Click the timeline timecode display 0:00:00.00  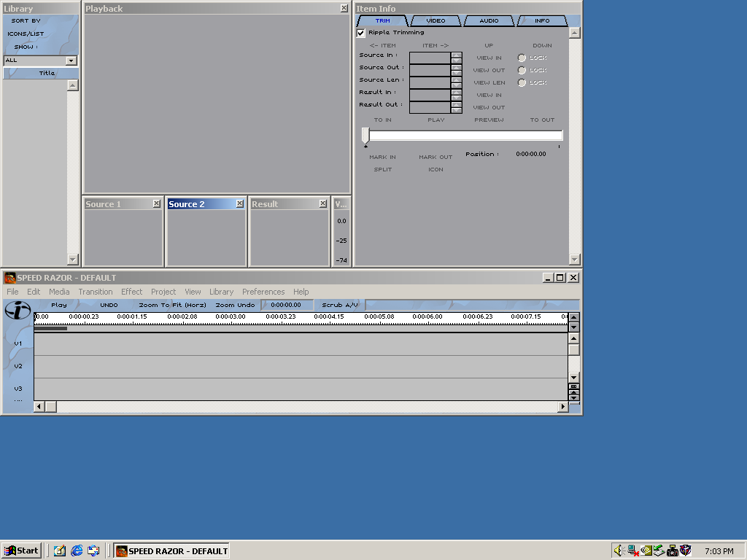point(286,305)
